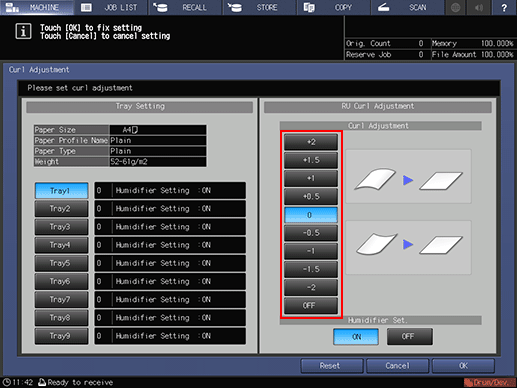
Task: Touch OK to fix setting
Action: coord(463,366)
